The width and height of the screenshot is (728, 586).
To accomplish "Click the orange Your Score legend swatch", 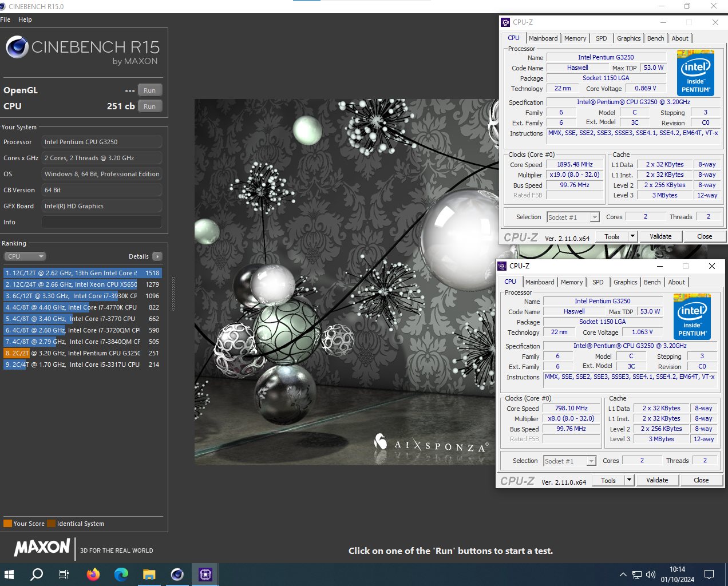I will (7, 523).
